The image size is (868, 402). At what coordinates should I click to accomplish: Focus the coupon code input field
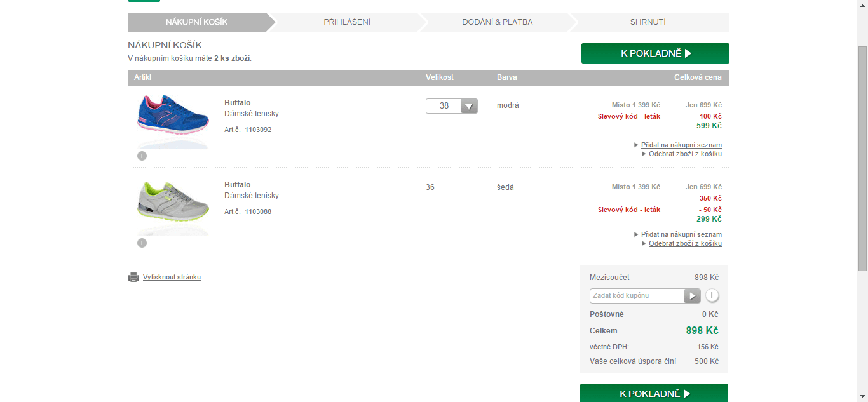(x=637, y=296)
